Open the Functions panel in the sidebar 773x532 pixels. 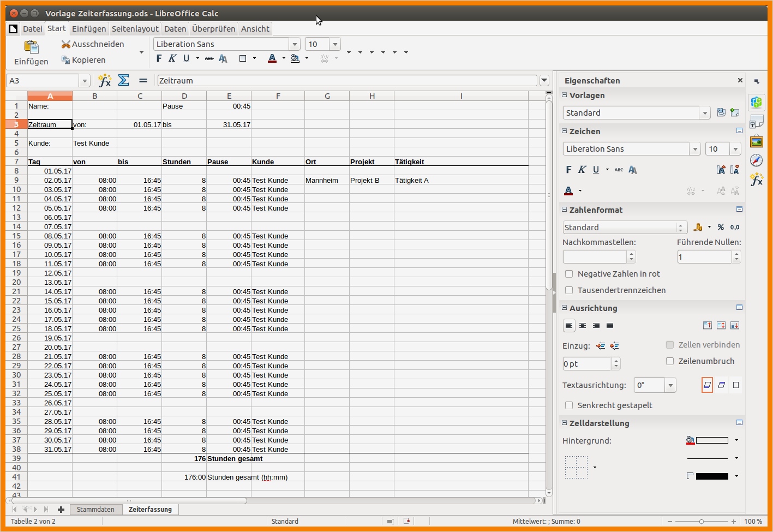(x=757, y=179)
